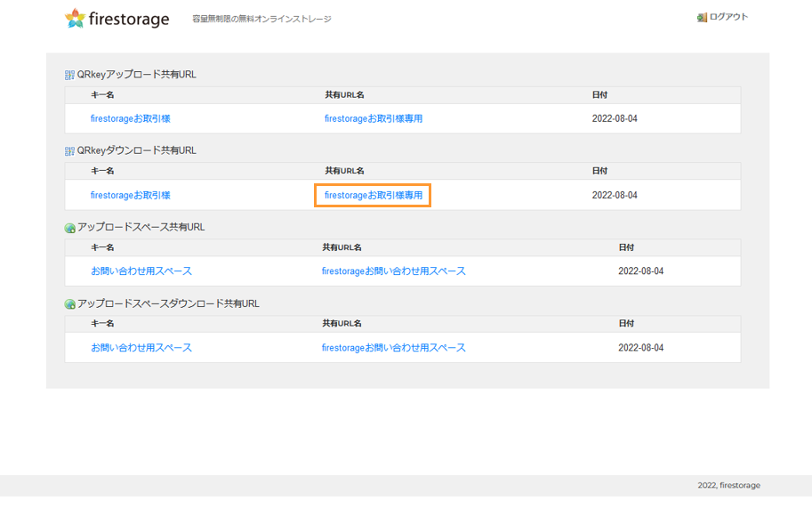Viewport: 812px width, 509px height.
Task: Click 共有URL名 header in アップロードスペースダウンロード共有URL table
Action: pos(342,323)
